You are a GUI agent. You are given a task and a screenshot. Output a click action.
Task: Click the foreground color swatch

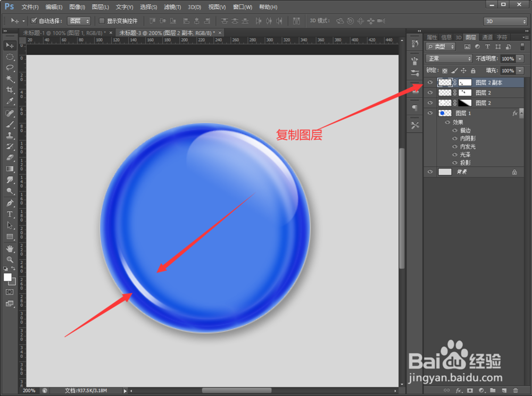click(x=7, y=277)
